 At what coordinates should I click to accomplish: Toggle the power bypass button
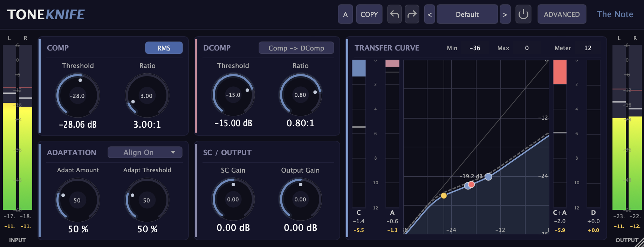click(523, 14)
